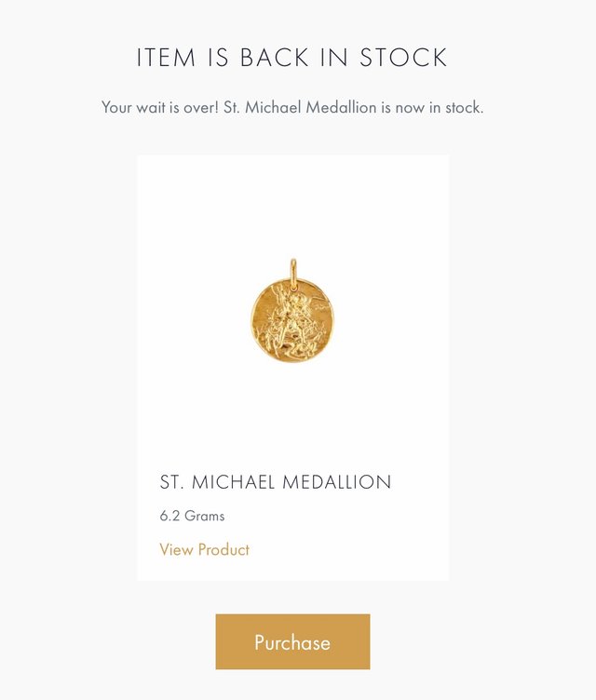Click the word MEDALLION in the card title

337,482
